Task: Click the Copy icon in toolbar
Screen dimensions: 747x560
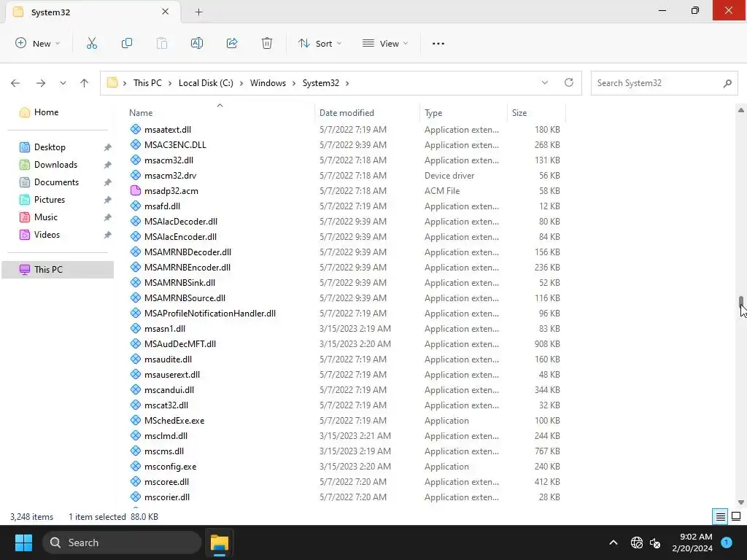Action: (x=127, y=43)
